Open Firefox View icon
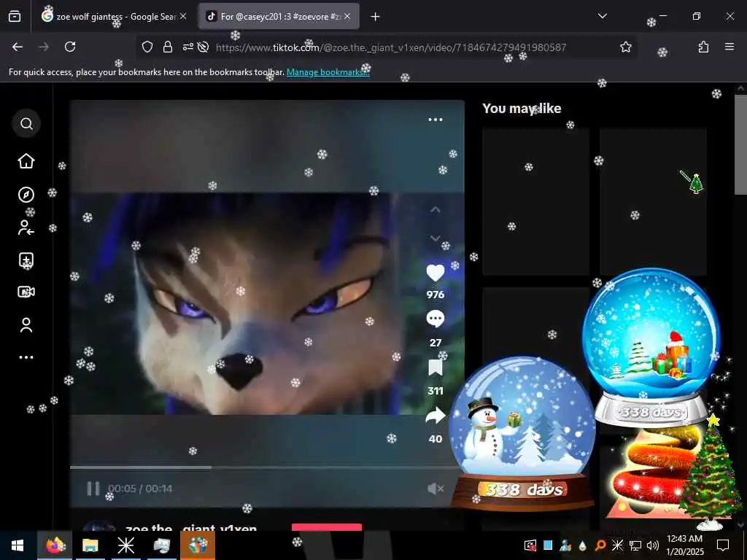747x560 pixels. (15, 17)
